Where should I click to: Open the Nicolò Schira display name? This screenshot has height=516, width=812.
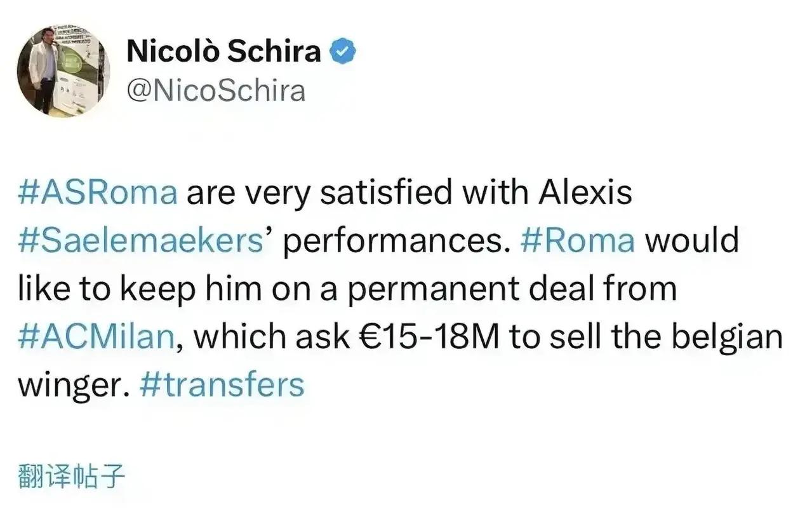224,51
